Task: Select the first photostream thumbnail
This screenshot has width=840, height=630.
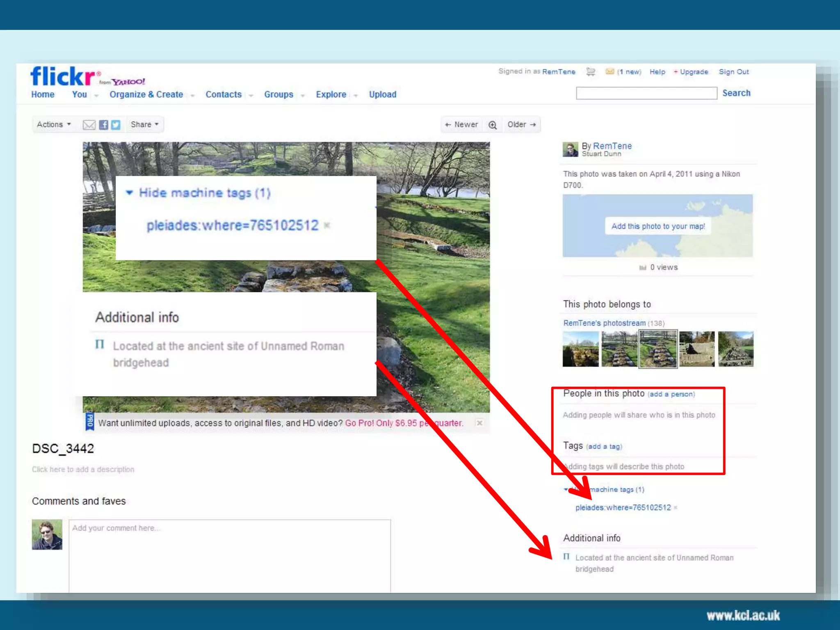Action: 580,349
